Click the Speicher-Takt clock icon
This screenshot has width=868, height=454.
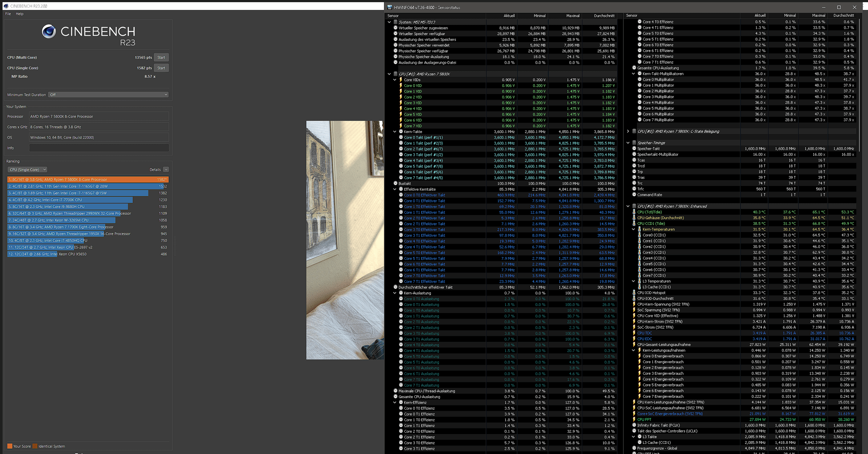coord(634,149)
